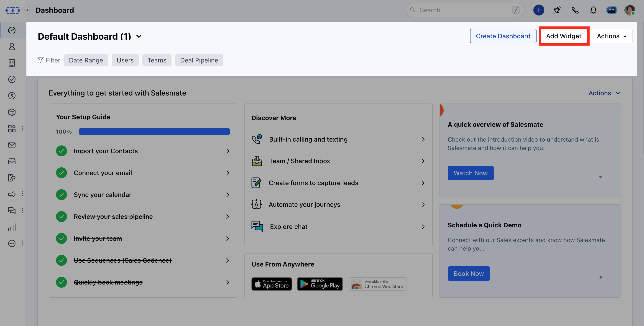Click the kebab menu beside the chat icon
This screenshot has height=326, width=644.
(22, 210)
